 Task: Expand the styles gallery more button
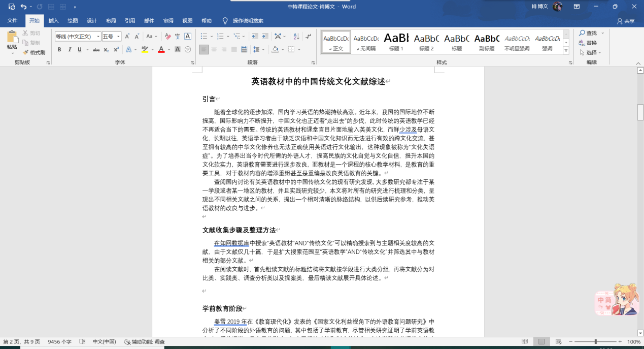click(x=566, y=51)
